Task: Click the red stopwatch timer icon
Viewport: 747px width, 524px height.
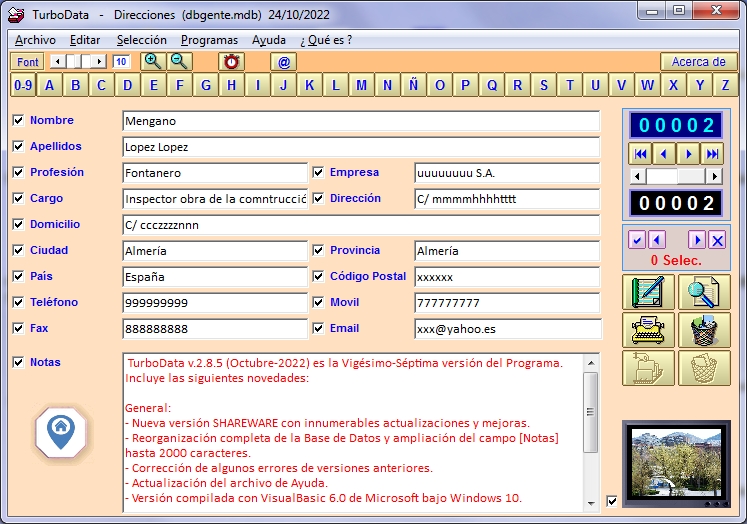Action: click(231, 61)
